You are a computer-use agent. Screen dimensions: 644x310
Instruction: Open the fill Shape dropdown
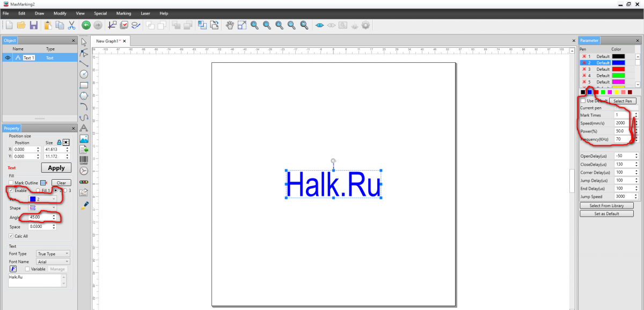click(42, 208)
